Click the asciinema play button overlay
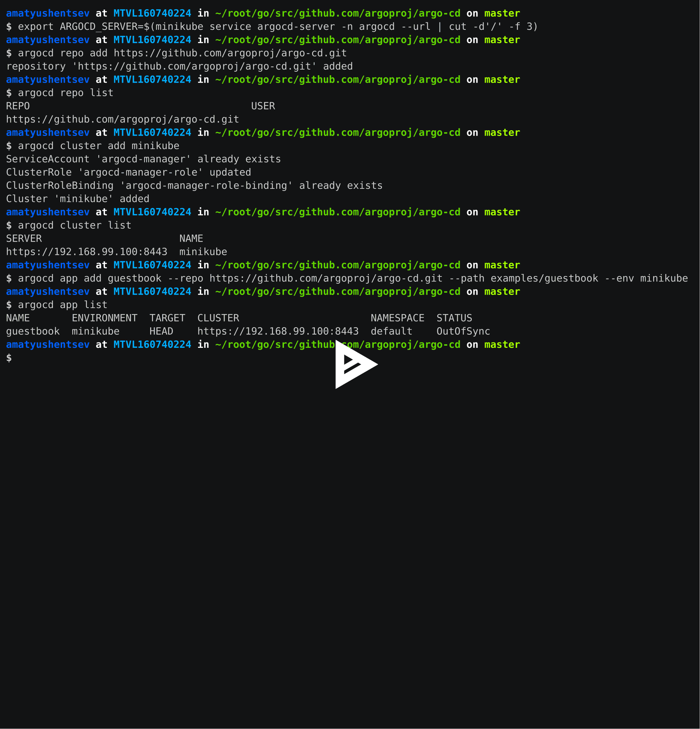 coord(356,364)
